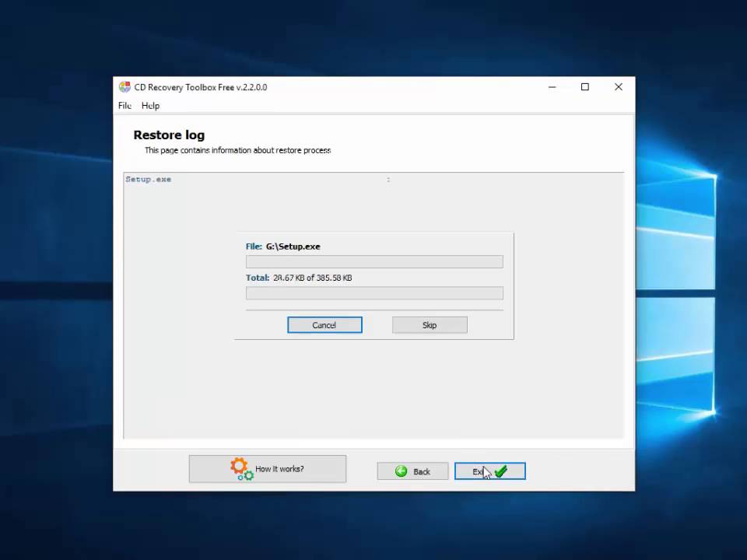Click the "How it works?" label text

tap(279, 469)
